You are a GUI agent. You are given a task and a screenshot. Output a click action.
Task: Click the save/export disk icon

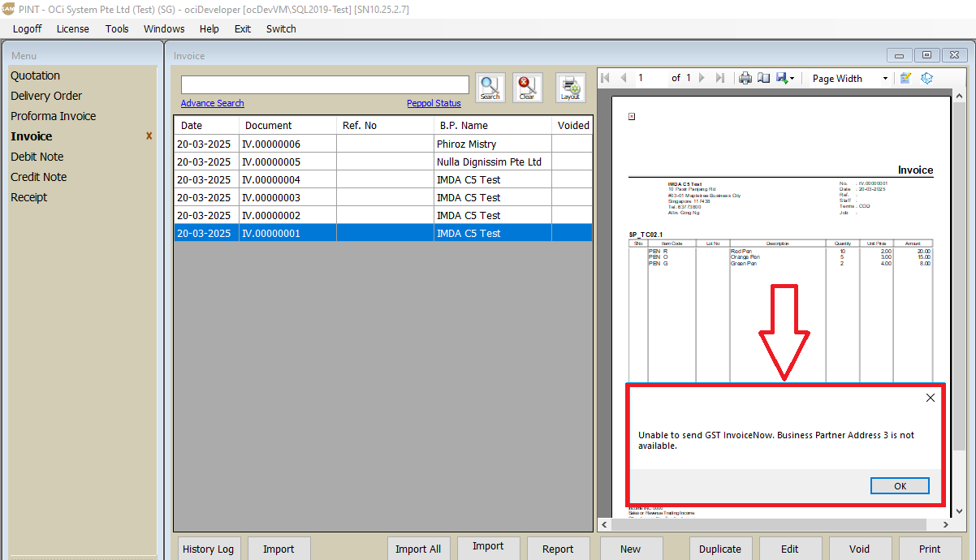pyautogui.click(x=781, y=78)
